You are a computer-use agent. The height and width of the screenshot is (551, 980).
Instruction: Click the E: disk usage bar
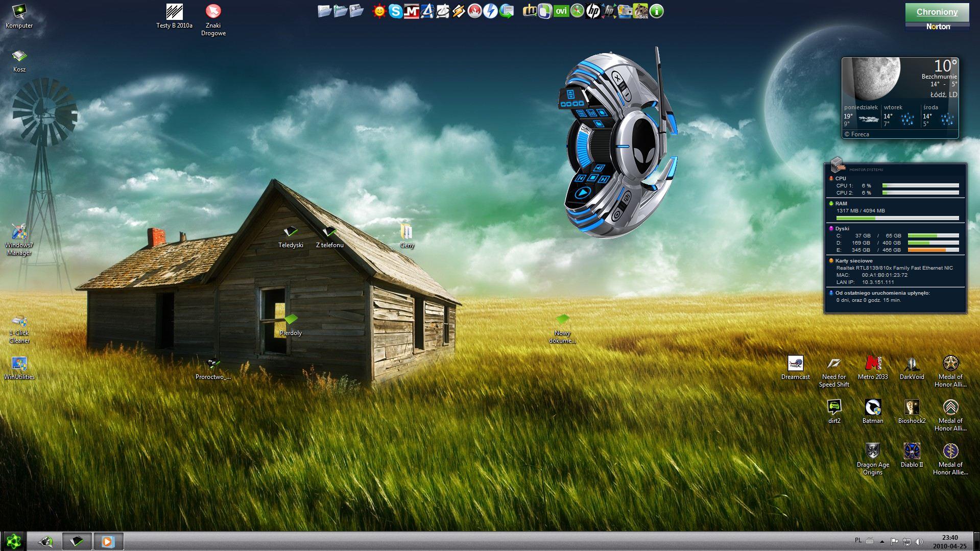(934, 250)
